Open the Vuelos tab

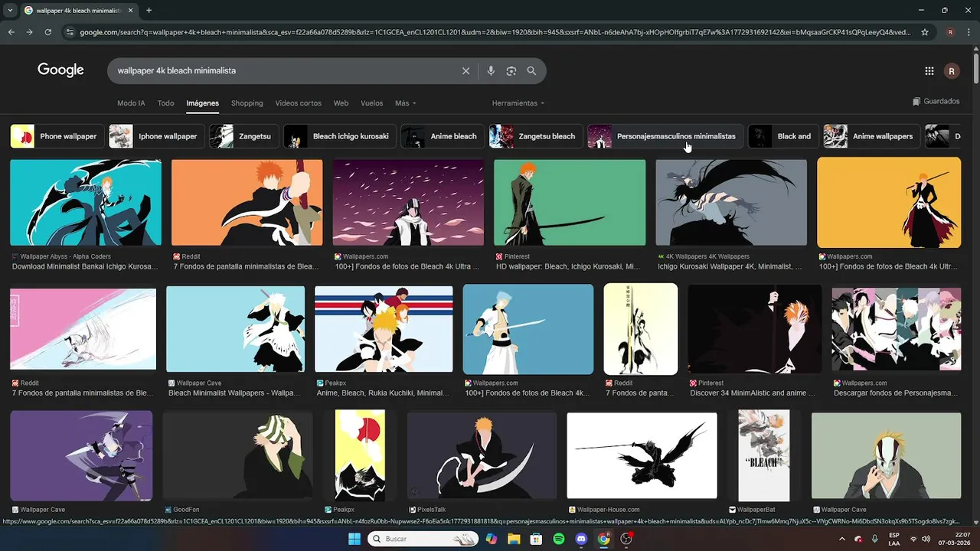[371, 103]
